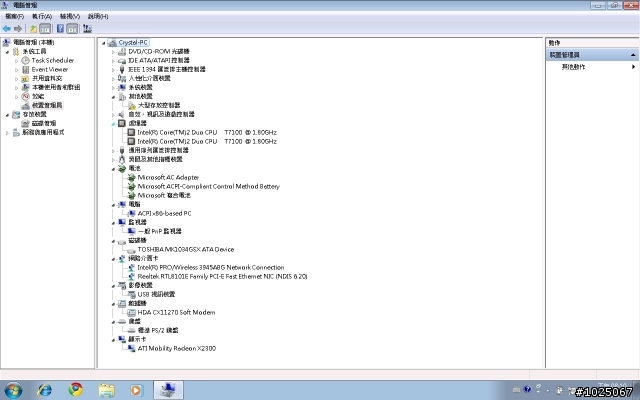This screenshot has height=400, width=640.
Task: Expand the 通用序列匯流排控制器 category
Action: click(x=113, y=151)
